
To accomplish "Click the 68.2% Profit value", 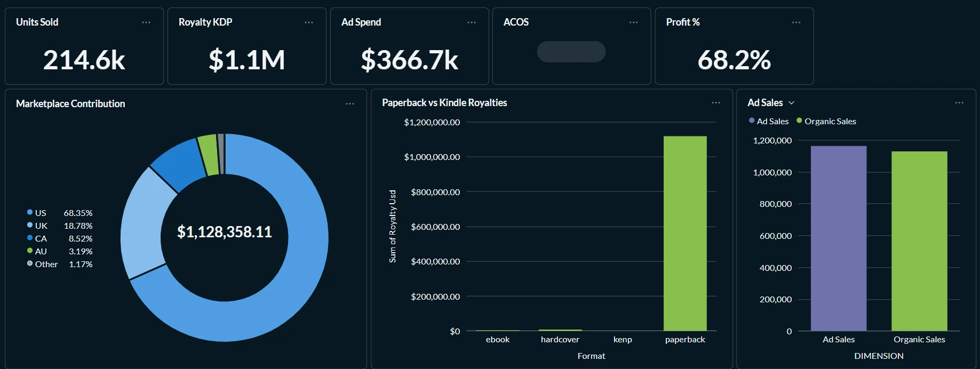I will 735,60.
